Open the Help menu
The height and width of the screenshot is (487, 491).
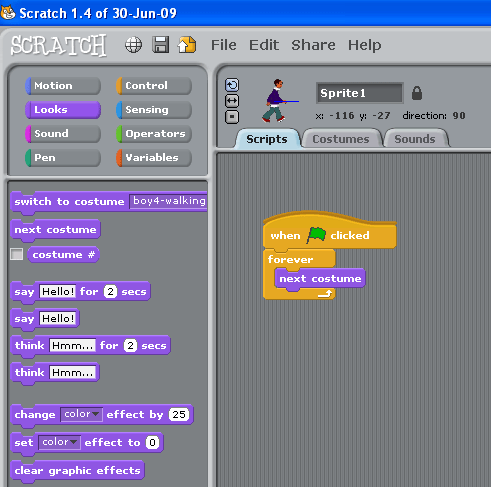tap(364, 46)
